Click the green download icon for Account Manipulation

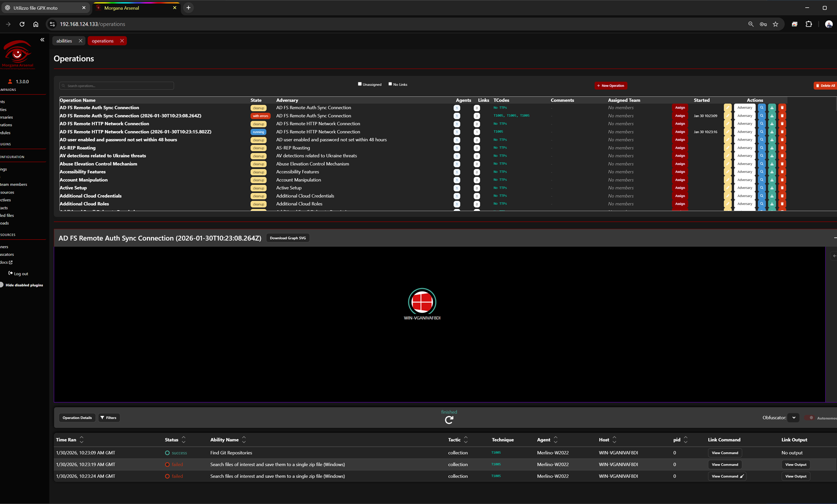(772, 180)
